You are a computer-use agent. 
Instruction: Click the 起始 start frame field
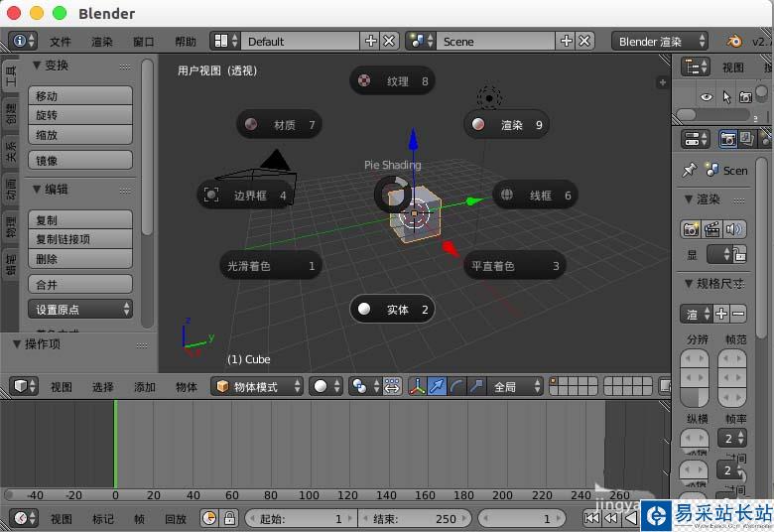(x=300, y=518)
